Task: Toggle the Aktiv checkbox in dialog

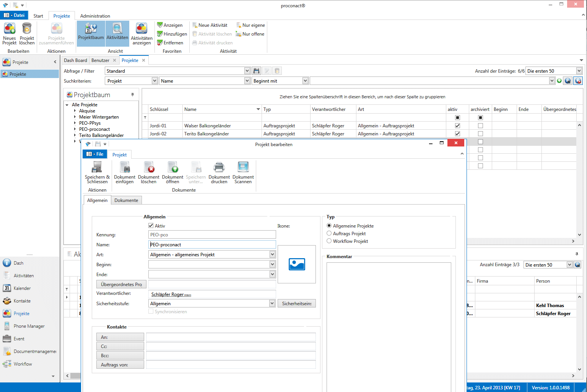Action: pos(151,226)
